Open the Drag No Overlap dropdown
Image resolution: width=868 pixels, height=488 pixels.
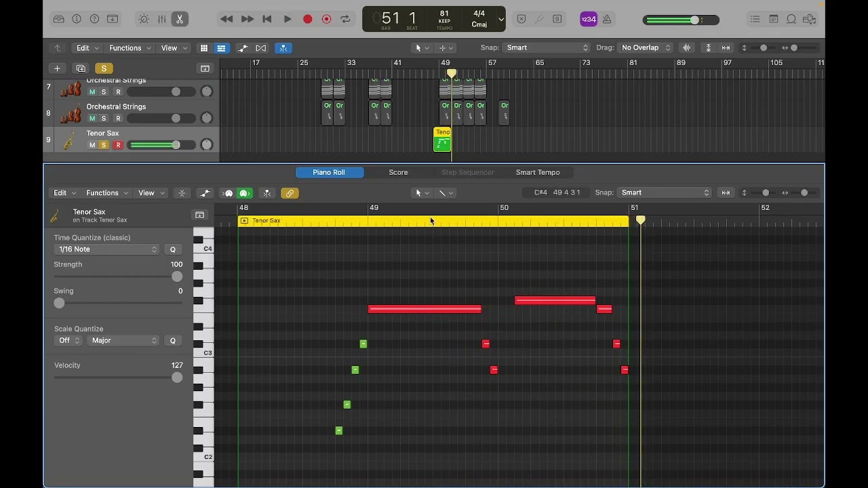[x=645, y=47]
